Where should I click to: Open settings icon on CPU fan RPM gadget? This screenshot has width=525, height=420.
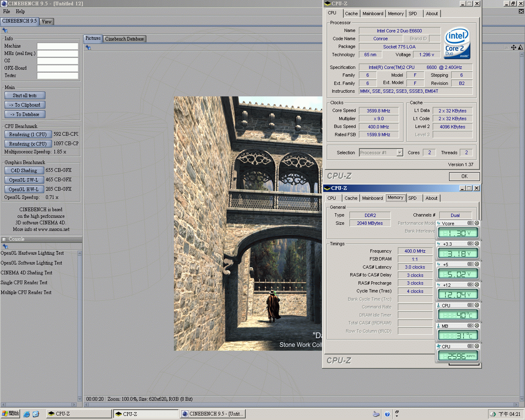tap(470, 346)
